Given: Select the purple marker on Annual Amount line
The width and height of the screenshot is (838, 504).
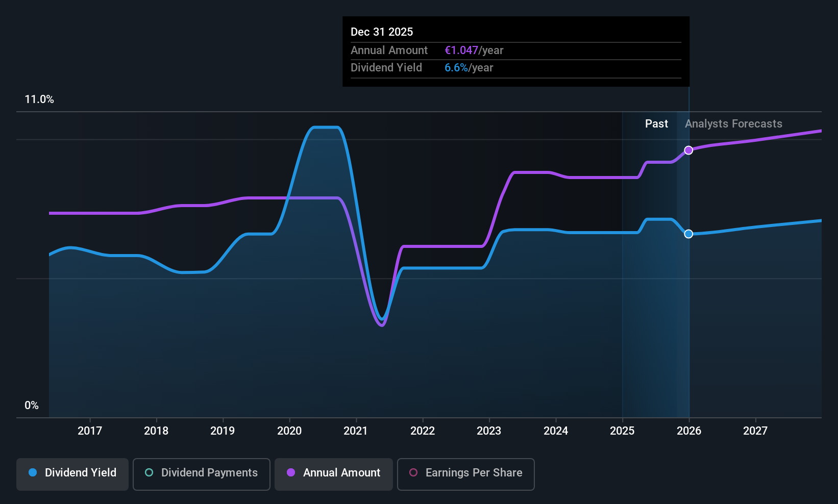Looking at the screenshot, I should pos(688,150).
